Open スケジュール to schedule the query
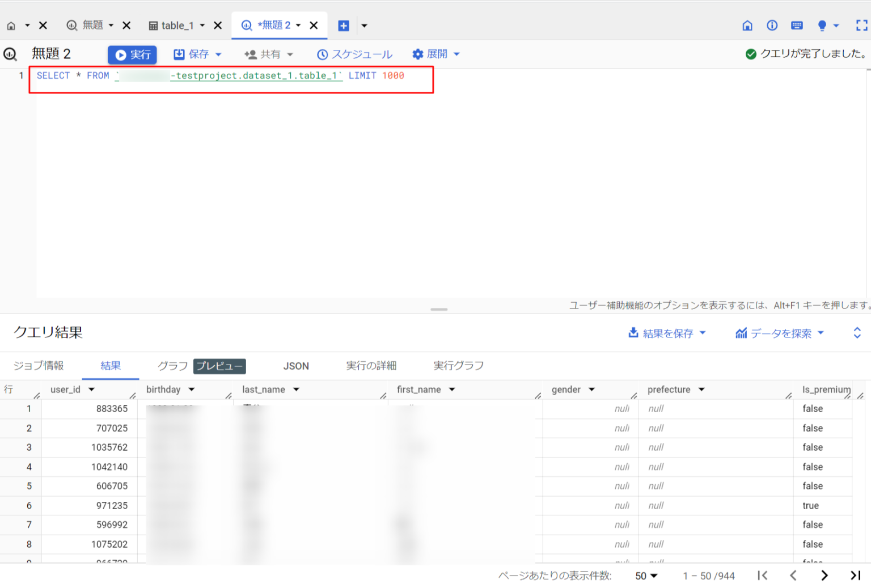 [355, 54]
